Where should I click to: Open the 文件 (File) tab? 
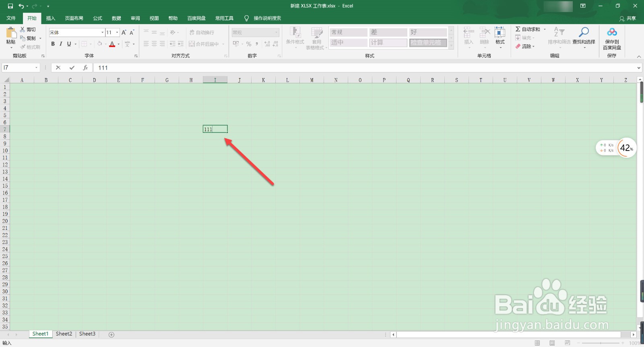coord(11,18)
